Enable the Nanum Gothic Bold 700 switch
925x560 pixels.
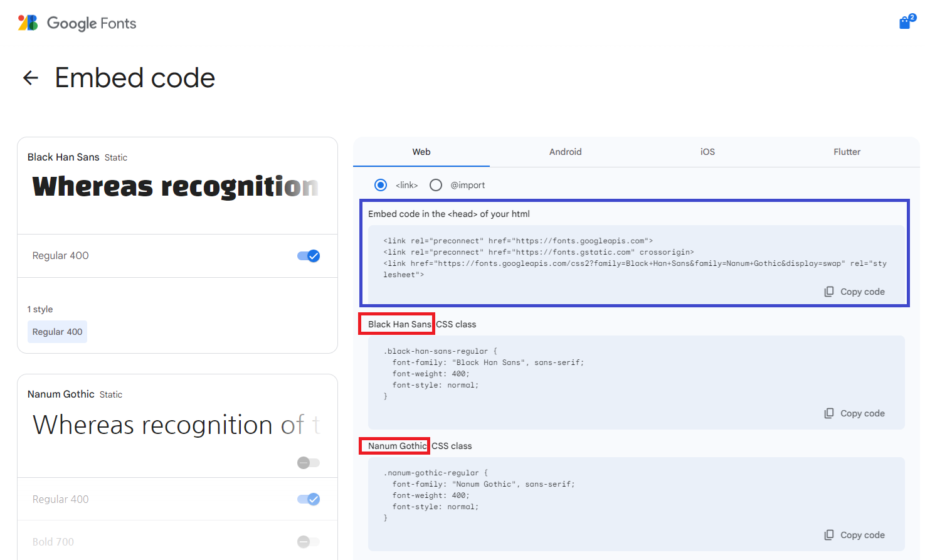[x=309, y=542]
